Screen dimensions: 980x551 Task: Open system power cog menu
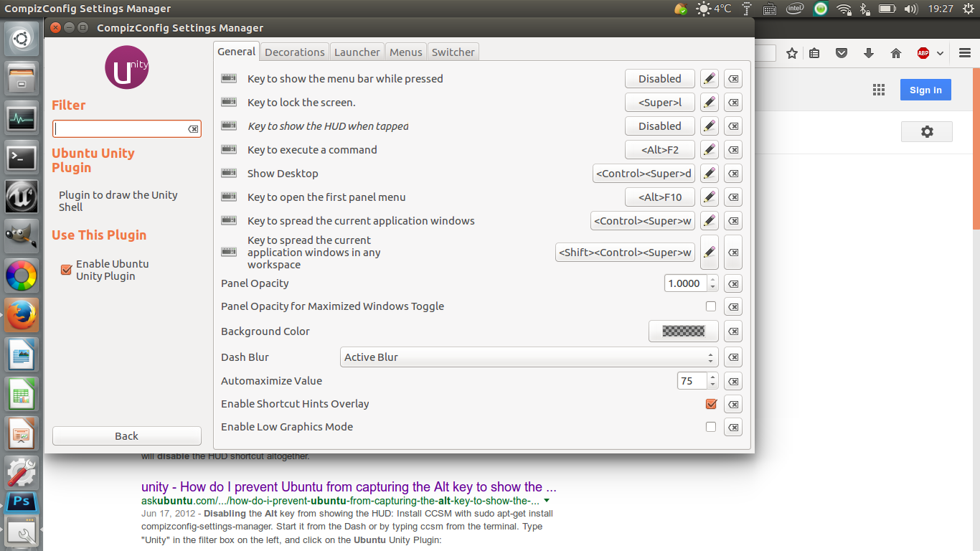pyautogui.click(x=967, y=9)
